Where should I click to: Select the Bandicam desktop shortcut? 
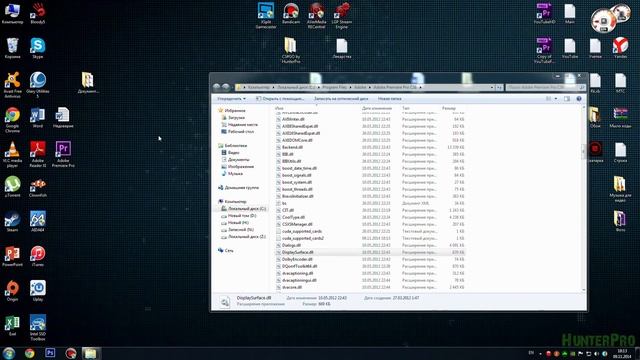(x=291, y=13)
